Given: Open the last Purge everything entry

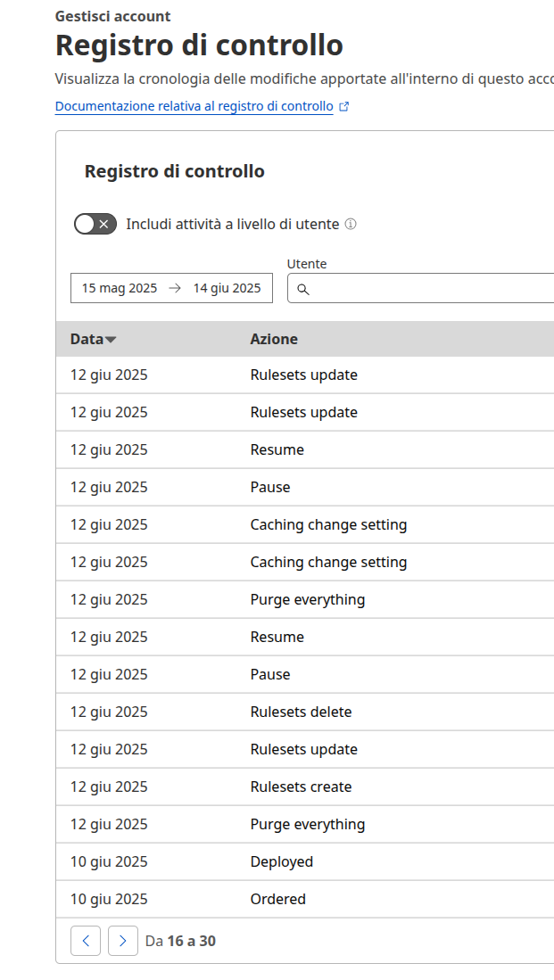Looking at the screenshot, I should click(305, 824).
